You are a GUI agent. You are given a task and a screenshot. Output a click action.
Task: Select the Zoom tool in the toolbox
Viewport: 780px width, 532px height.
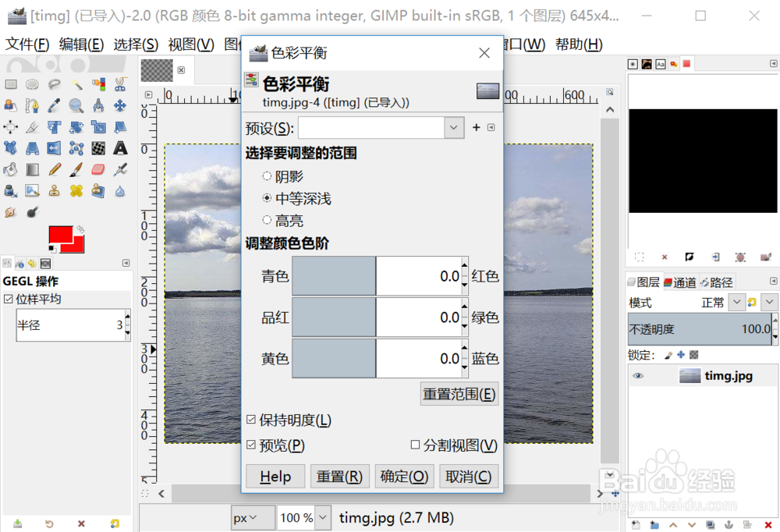click(75, 105)
